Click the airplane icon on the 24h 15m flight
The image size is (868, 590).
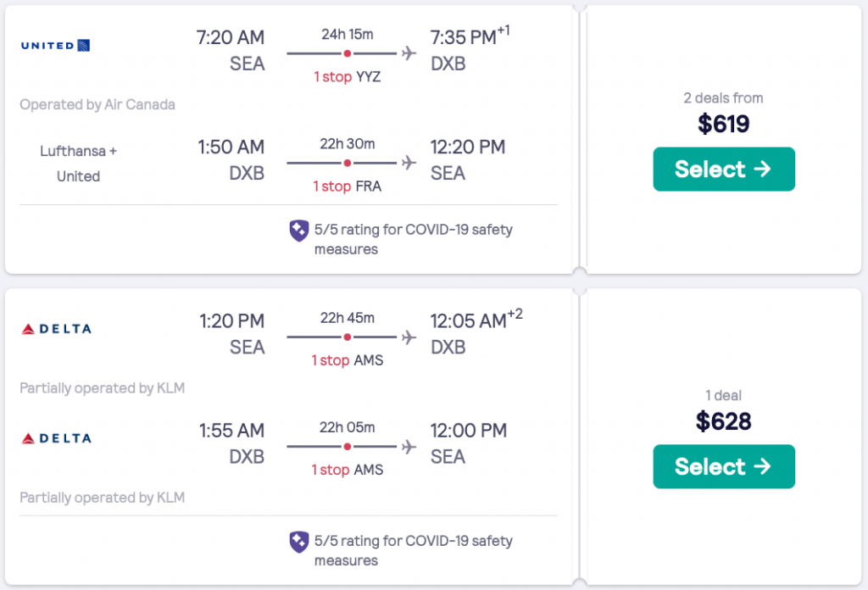pos(409,53)
